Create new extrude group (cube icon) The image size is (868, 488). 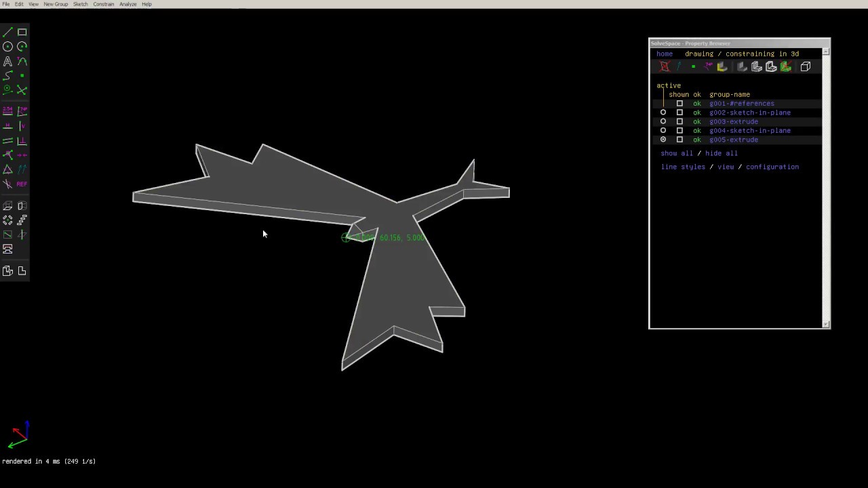coord(7,205)
